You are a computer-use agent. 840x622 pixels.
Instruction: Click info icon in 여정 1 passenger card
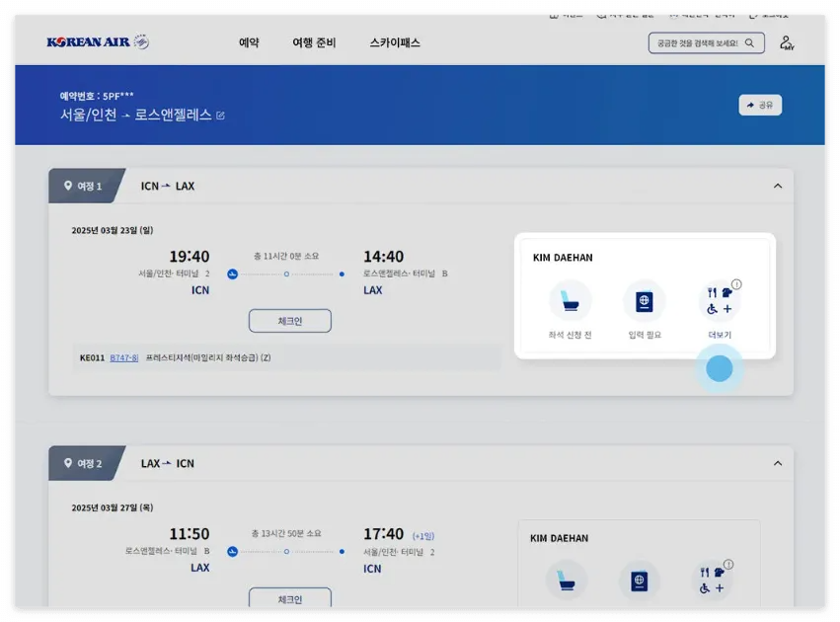(x=736, y=284)
